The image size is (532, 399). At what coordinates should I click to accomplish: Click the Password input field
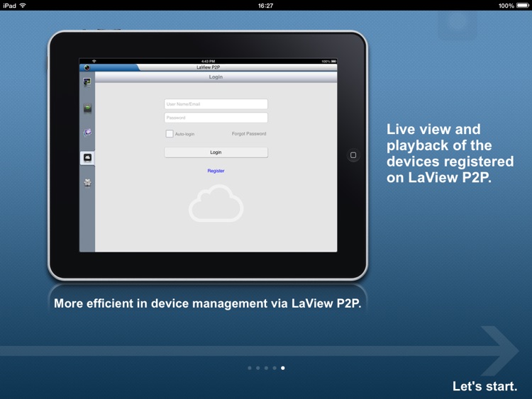216,118
